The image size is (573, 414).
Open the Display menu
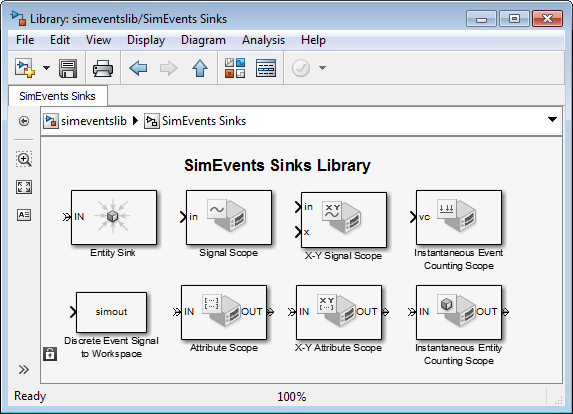point(146,40)
